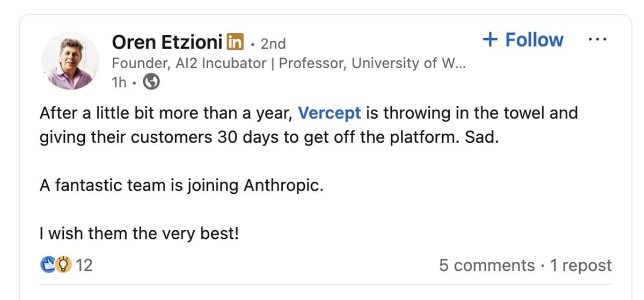Viewport: 644px width, 300px height.
Task: Click the plus sign beside Follow
Action: coord(490,40)
